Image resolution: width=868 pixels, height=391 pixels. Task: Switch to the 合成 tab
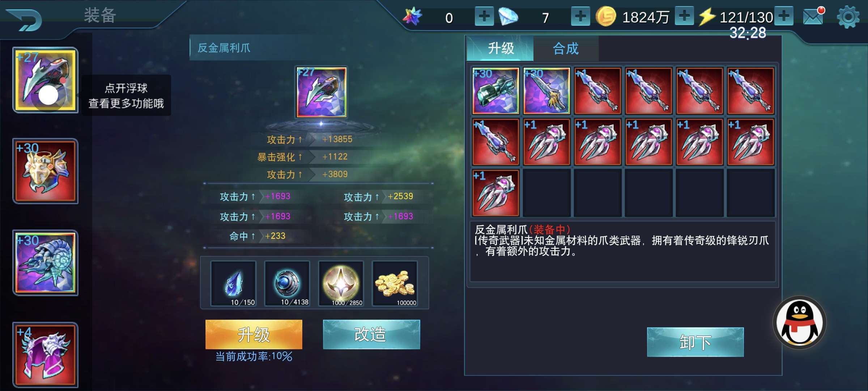[x=566, y=48]
